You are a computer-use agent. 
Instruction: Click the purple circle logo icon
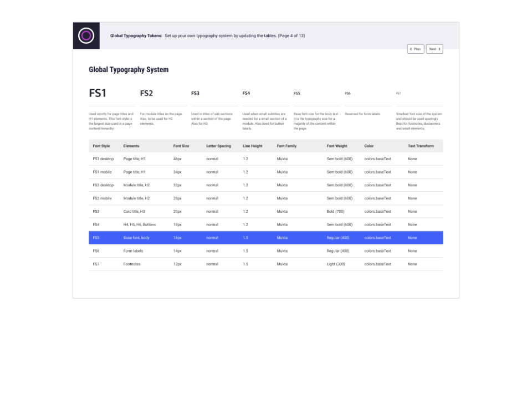pos(86,35)
